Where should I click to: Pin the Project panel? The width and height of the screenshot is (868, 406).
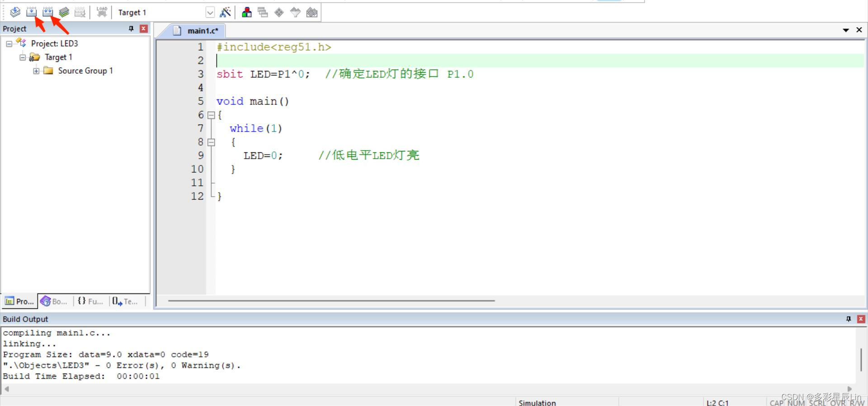tap(131, 28)
